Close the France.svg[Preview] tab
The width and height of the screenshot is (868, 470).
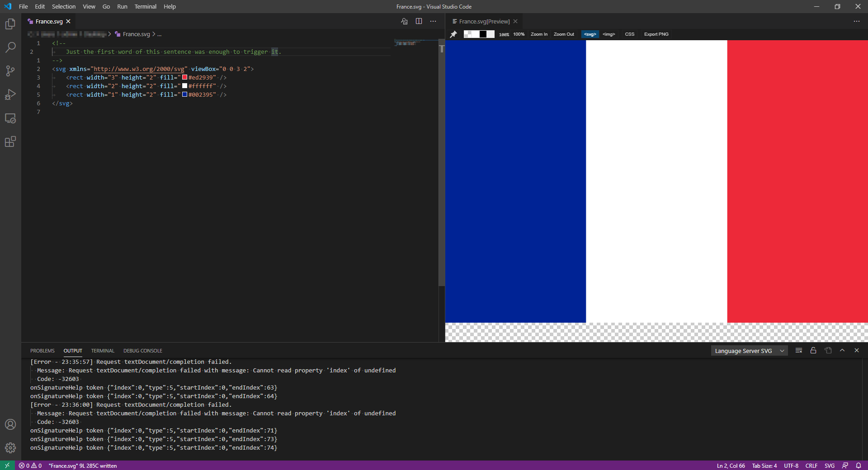[515, 21]
